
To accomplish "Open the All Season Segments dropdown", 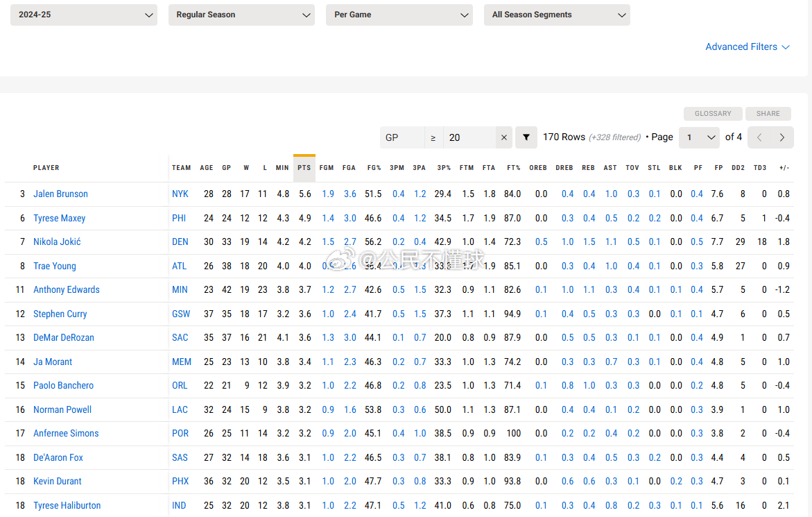I will (557, 15).
